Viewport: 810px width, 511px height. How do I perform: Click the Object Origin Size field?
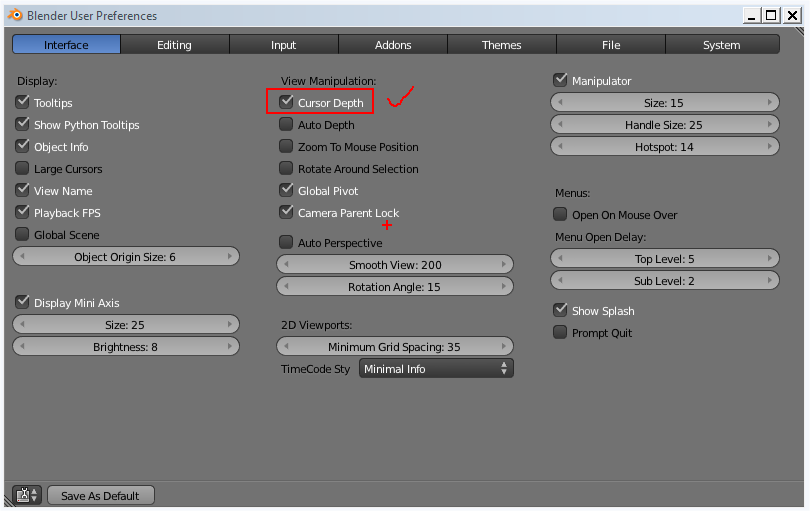click(x=126, y=257)
